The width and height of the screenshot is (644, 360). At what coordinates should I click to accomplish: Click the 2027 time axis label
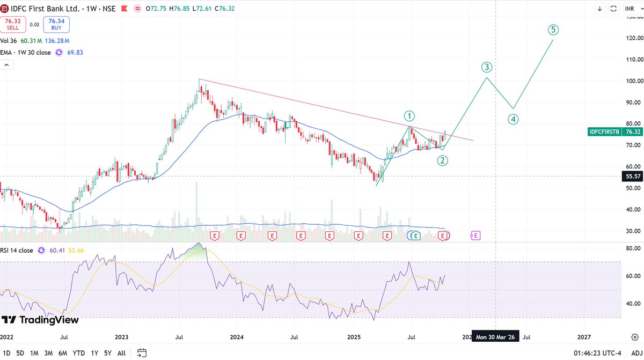click(584, 337)
